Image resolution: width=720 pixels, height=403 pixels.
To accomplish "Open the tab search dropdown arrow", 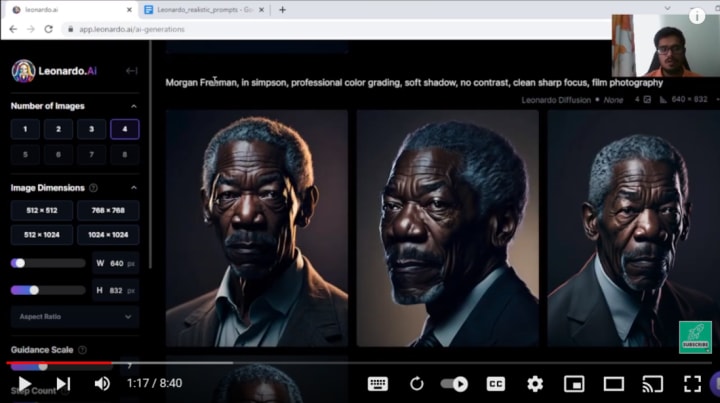I will 667,8.
